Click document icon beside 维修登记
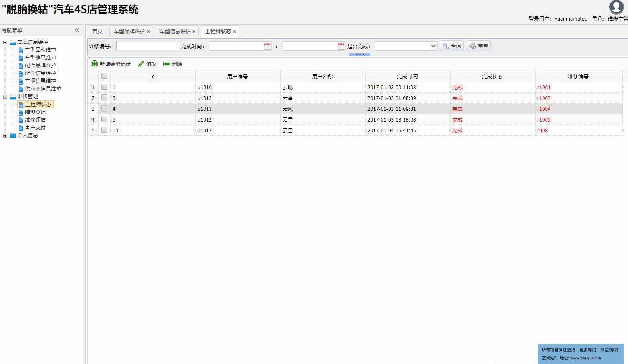Image resolution: width=628 pixels, height=364 pixels. tap(21, 112)
